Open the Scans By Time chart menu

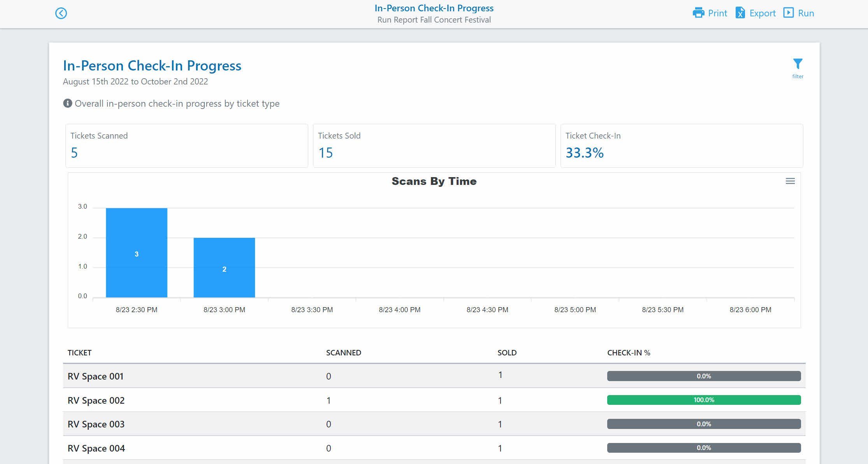(x=790, y=181)
